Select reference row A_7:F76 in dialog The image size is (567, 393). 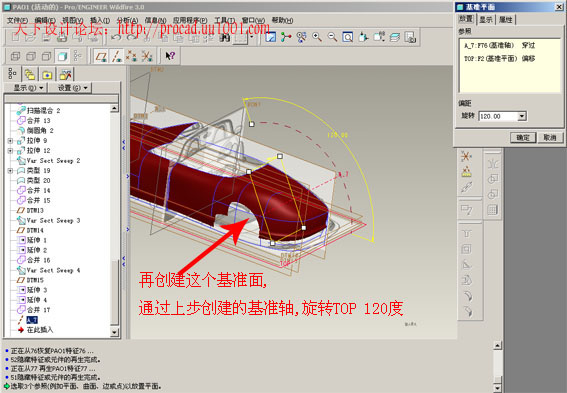(499, 46)
